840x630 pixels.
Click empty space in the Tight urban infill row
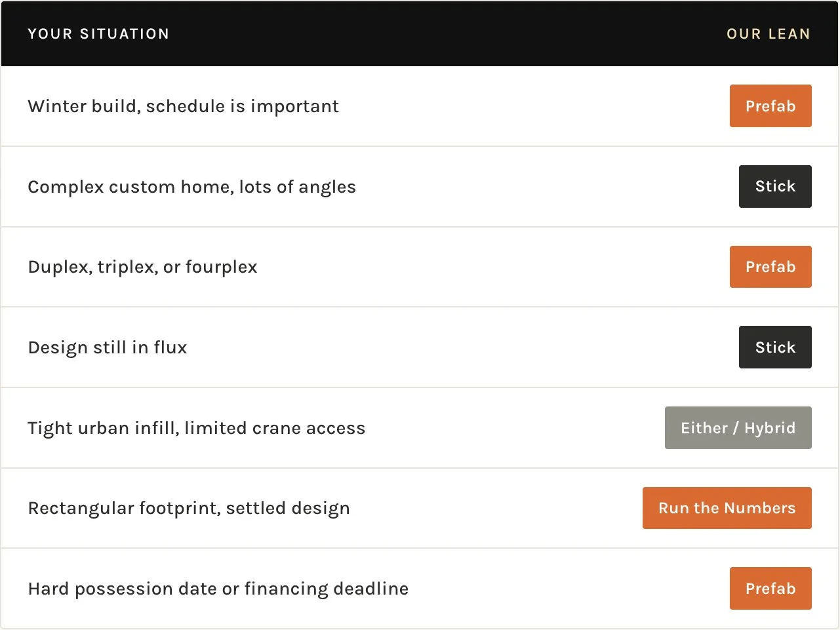511,428
